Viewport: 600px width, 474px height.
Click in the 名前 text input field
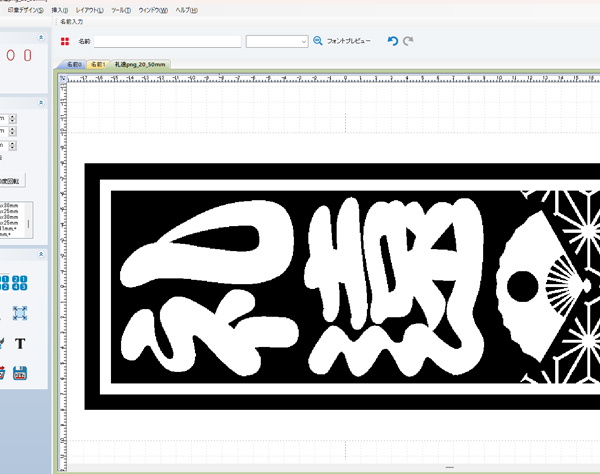[167, 41]
